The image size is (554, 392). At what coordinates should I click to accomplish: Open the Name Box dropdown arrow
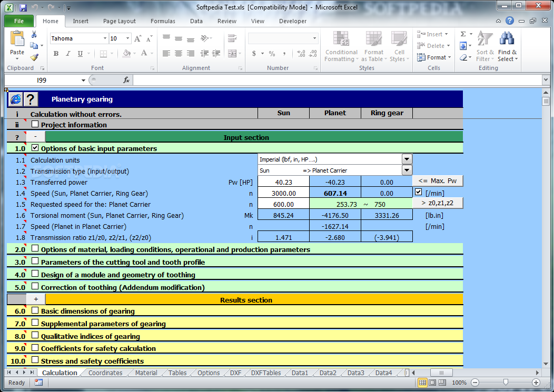83,80
